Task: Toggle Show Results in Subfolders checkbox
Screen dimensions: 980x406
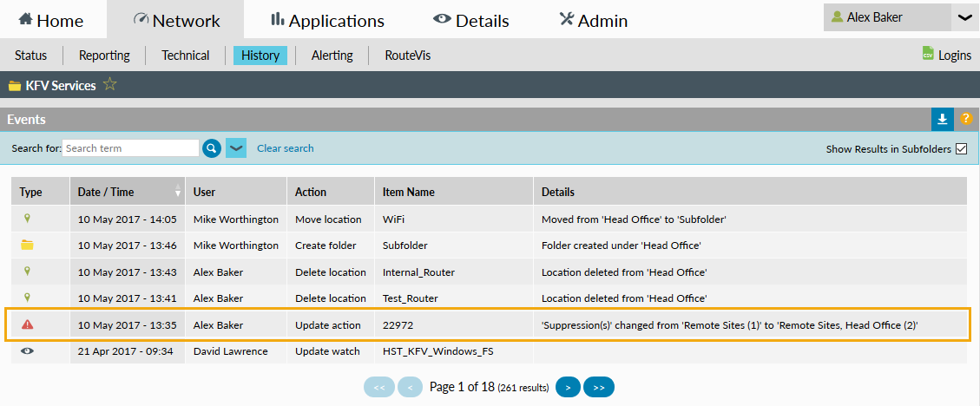Action: [961, 148]
